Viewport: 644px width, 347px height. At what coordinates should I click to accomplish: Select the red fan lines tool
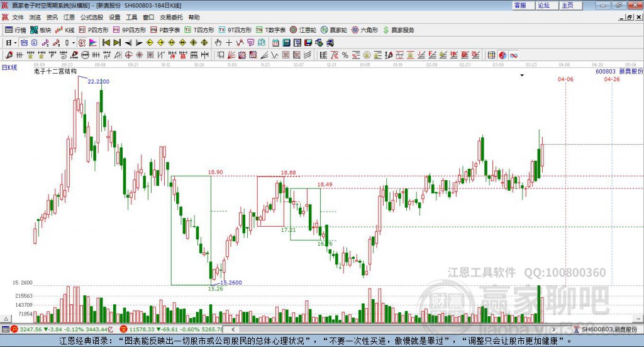tap(231, 55)
